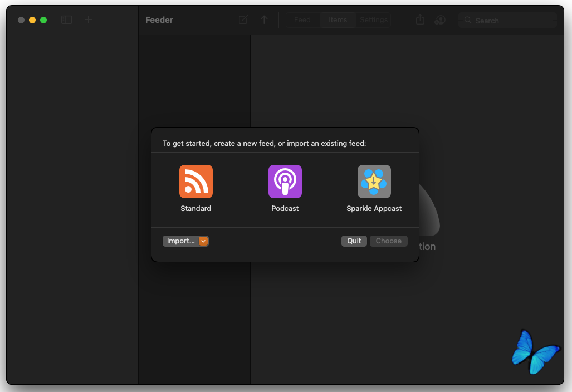Viewport: 572px width, 392px height.
Task: Click the Feeder window title
Action: click(159, 20)
